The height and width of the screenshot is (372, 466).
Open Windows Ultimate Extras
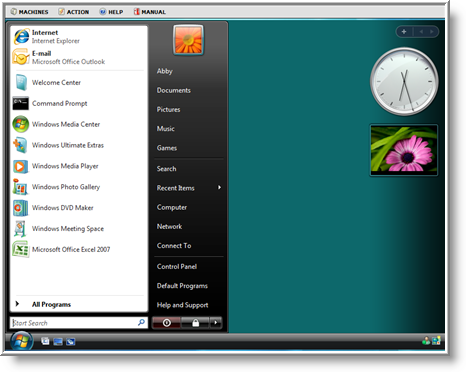[x=79, y=145]
